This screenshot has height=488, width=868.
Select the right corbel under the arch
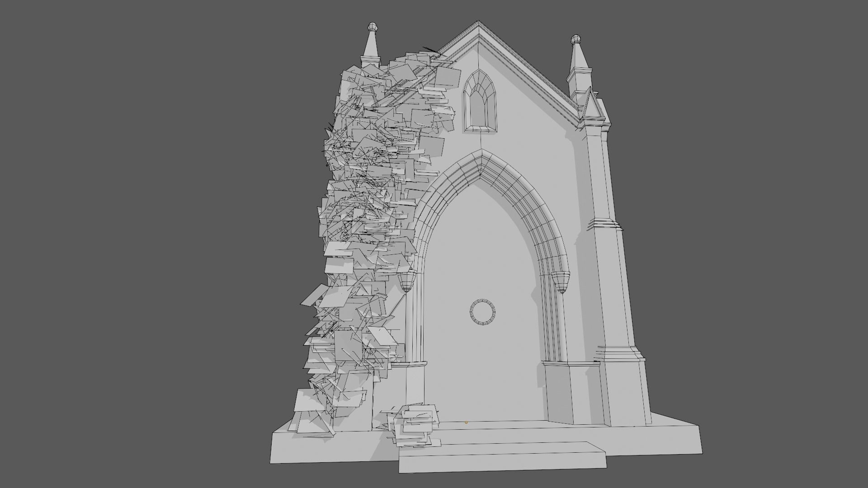(x=561, y=281)
